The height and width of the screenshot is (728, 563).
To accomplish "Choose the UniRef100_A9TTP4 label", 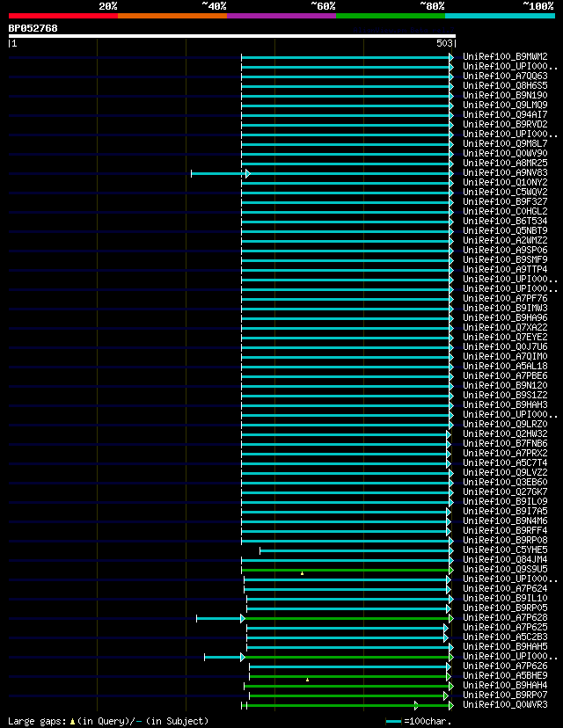I will (x=505, y=270).
